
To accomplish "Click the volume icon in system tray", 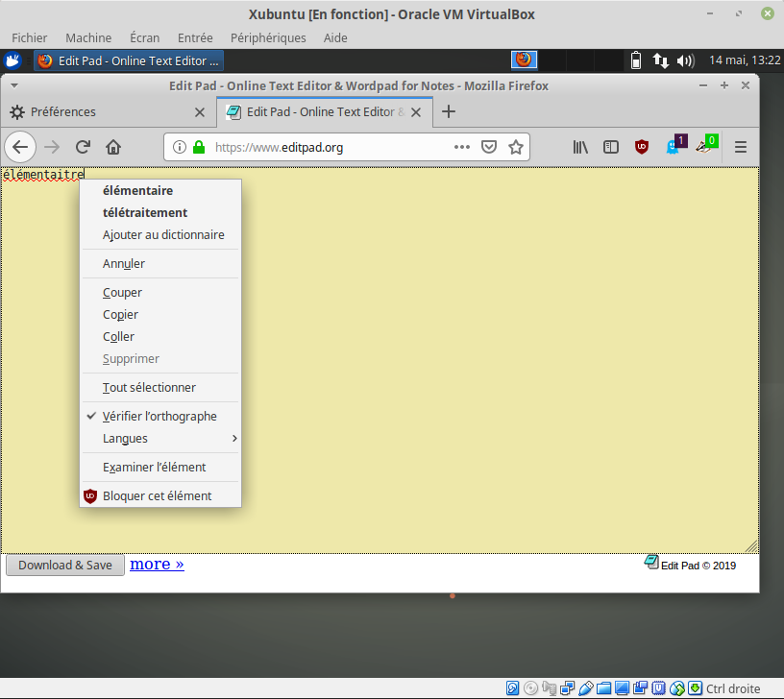I will point(685,60).
